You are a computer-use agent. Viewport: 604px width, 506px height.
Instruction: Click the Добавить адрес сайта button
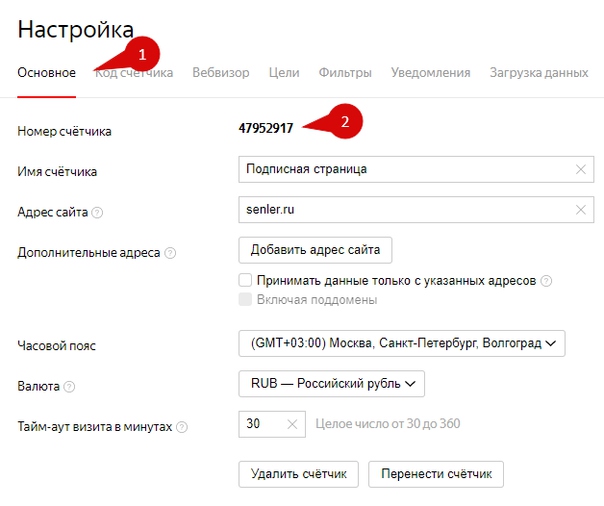click(x=315, y=249)
